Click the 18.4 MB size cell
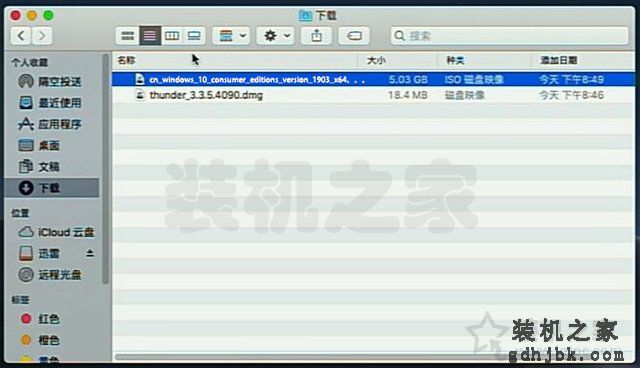The height and width of the screenshot is (368, 640). click(x=408, y=95)
